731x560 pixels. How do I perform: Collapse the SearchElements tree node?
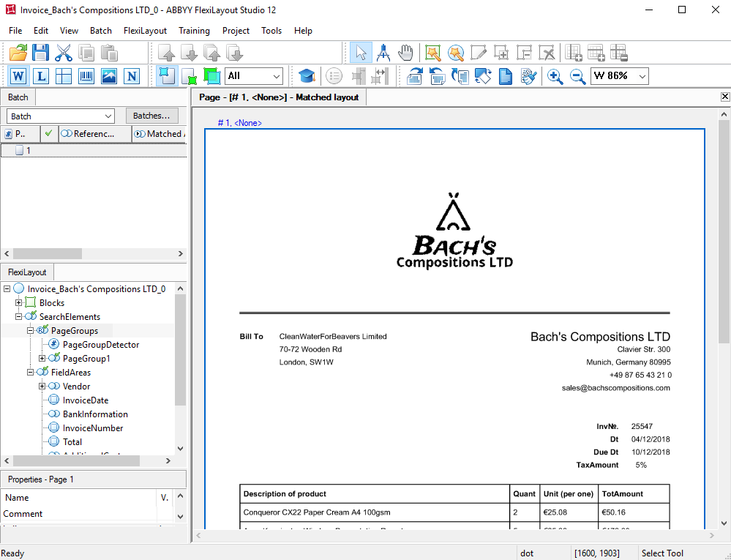[x=18, y=317]
